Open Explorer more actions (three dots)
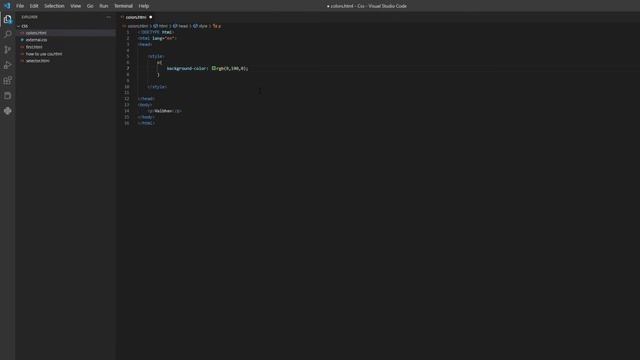The height and width of the screenshot is (360, 640). coord(109,17)
